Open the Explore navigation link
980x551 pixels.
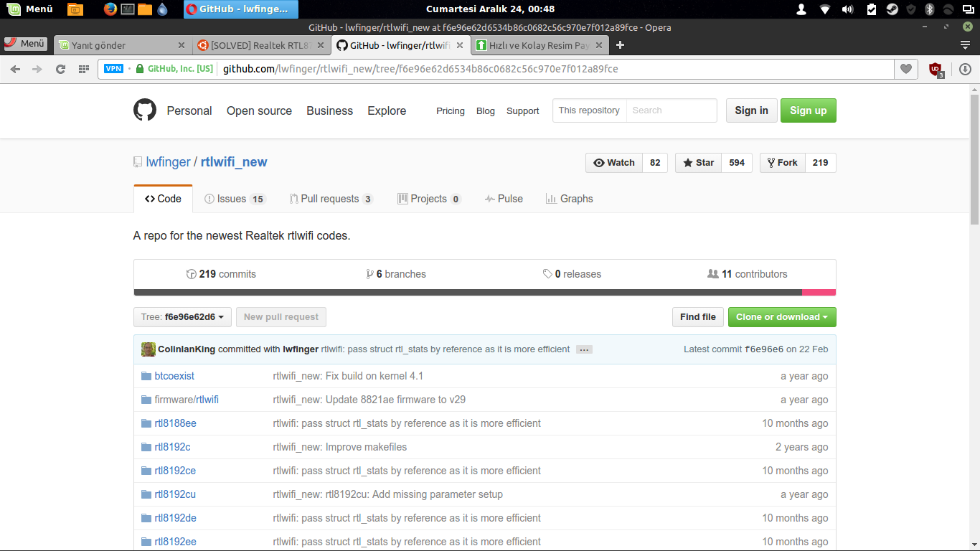click(387, 110)
